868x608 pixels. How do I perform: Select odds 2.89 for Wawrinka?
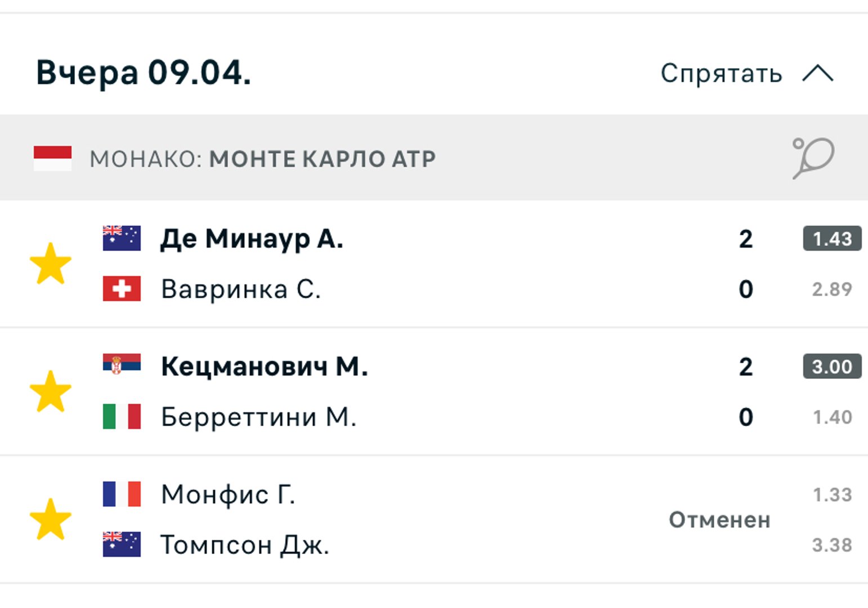tap(832, 289)
